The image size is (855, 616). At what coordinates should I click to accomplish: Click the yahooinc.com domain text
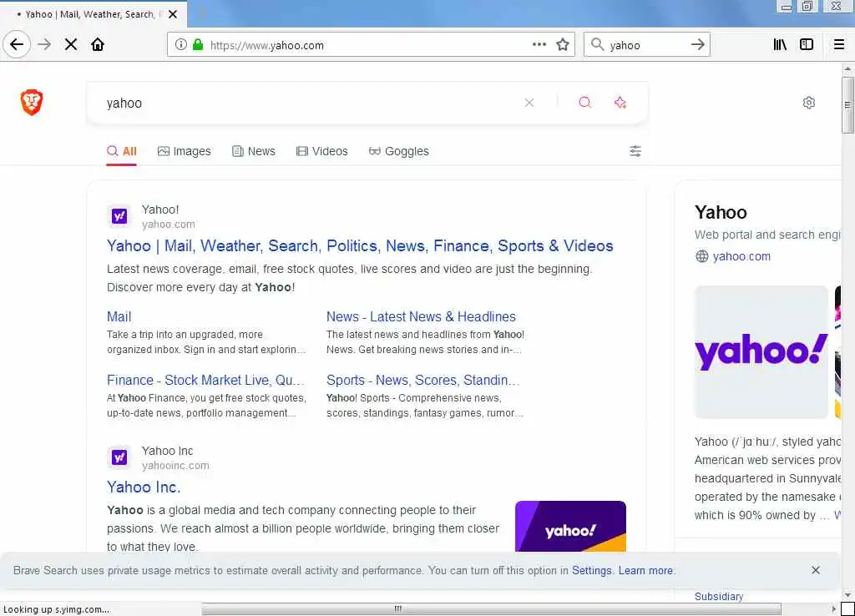(x=175, y=466)
